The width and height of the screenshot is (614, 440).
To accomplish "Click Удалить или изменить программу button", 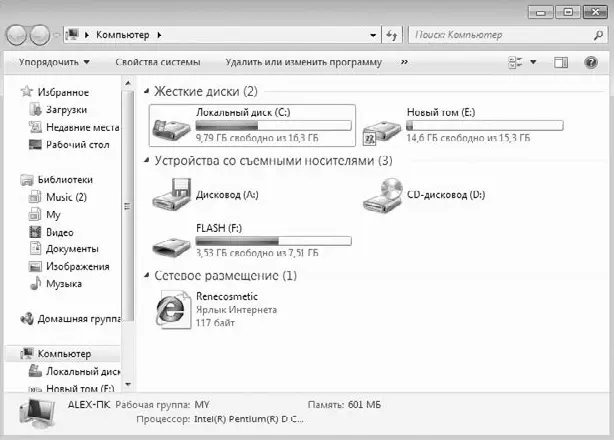I will tap(303, 62).
